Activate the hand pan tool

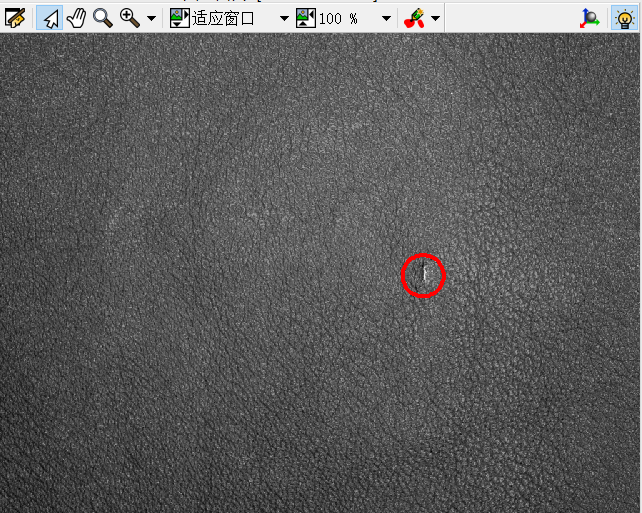point(76,18)
